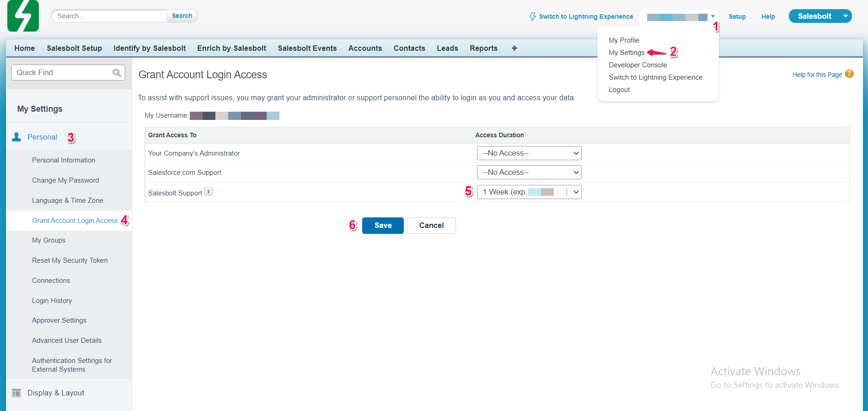Image resolution: width=868 pixels, height=411 pixels.
Task: Click the lightning bolt icon in header
Action: click(x=533, y=16)
